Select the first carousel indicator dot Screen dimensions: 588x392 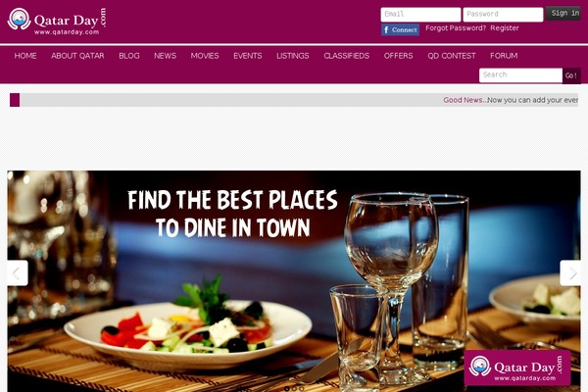[x=286, y=389]
